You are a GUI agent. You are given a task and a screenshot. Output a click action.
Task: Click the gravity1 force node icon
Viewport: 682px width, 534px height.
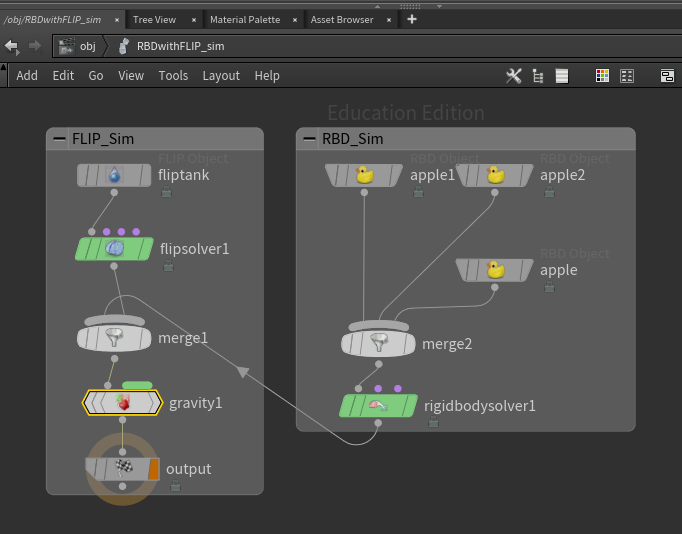click(x=123, y=402)
